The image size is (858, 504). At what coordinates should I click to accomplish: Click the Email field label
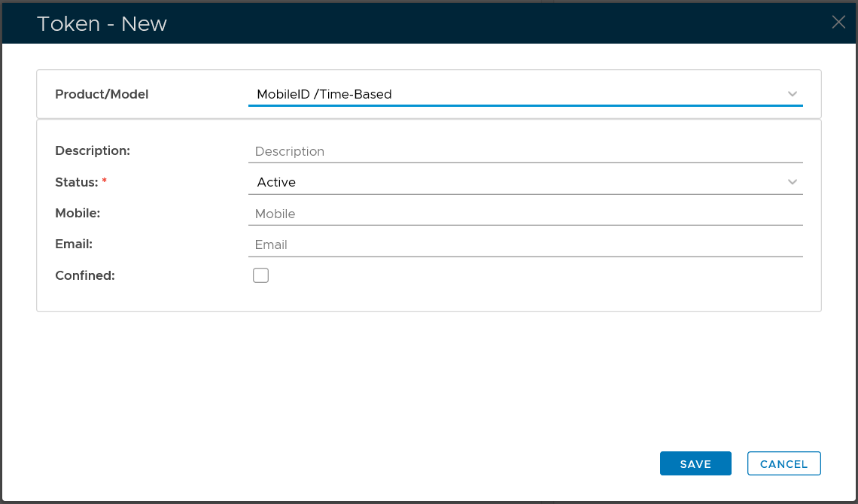click(74, 244)
